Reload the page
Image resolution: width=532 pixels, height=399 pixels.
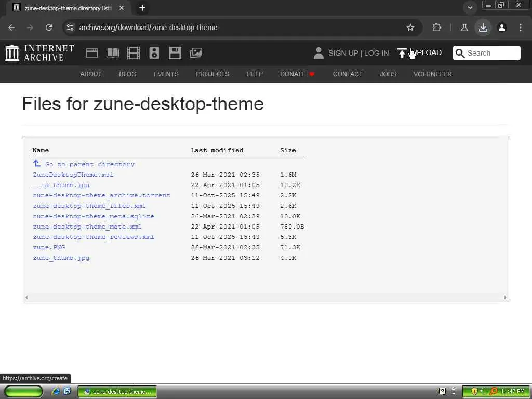click(49, 28)
